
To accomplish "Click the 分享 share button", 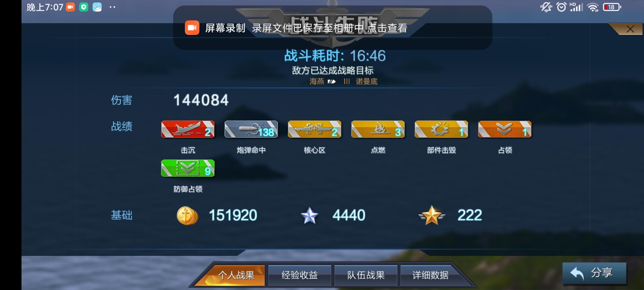I will (594, 273).
